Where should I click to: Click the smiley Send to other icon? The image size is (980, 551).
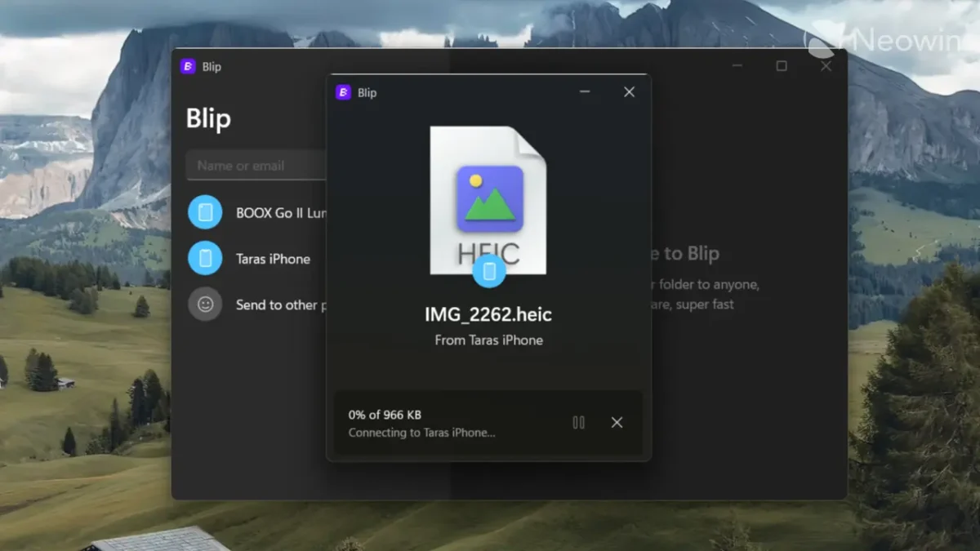(x=205, y=304)
